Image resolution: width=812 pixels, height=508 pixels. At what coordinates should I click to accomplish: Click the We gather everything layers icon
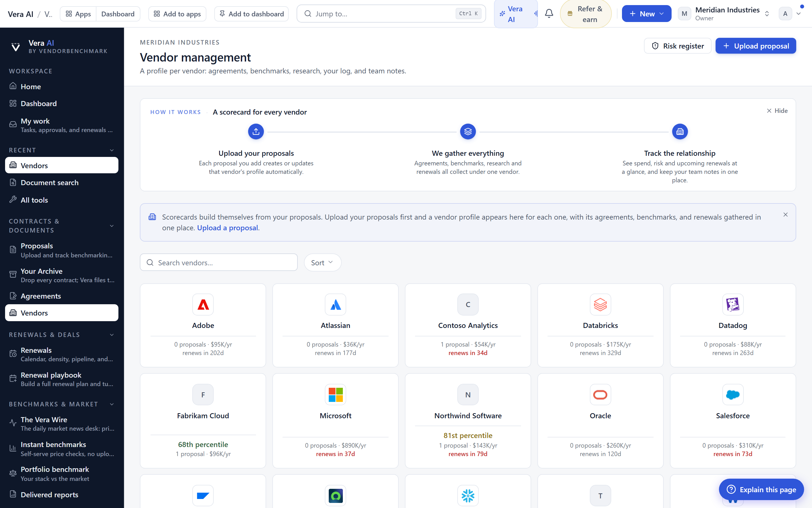coord(468,131)
